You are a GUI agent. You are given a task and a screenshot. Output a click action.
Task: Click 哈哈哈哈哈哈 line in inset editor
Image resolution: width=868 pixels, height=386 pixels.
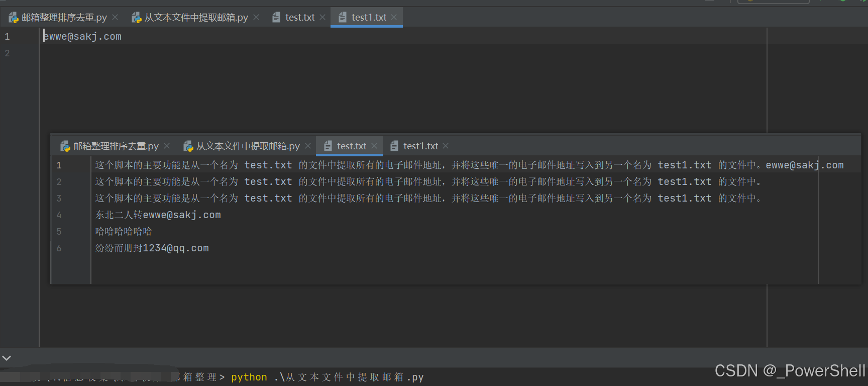click(124, 232)
